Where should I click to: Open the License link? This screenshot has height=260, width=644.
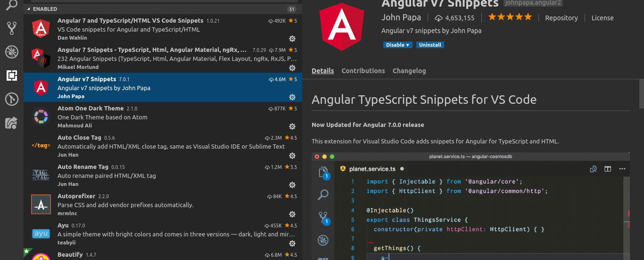coord(603,18)
